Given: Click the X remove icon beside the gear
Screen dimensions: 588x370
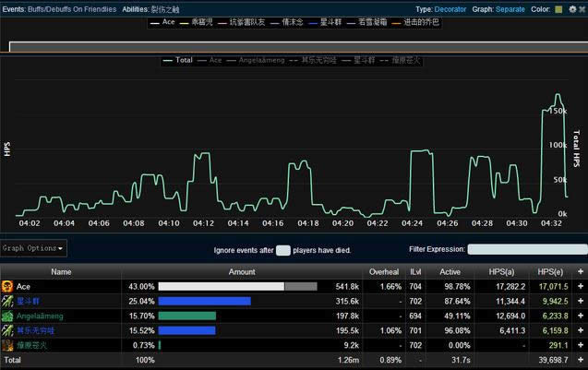Looking at the screenshot, I should tap(582, 9).
